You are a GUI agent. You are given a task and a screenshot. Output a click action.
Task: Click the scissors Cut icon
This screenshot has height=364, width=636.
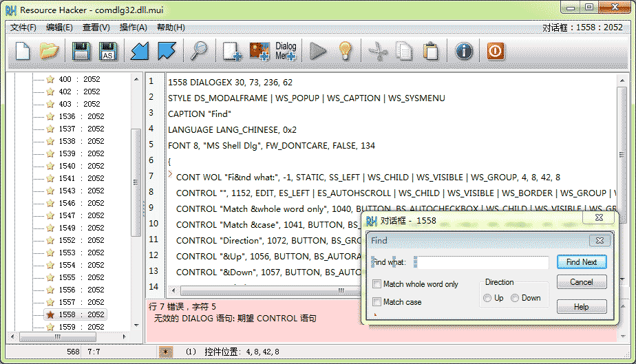(x=378, y=51)
